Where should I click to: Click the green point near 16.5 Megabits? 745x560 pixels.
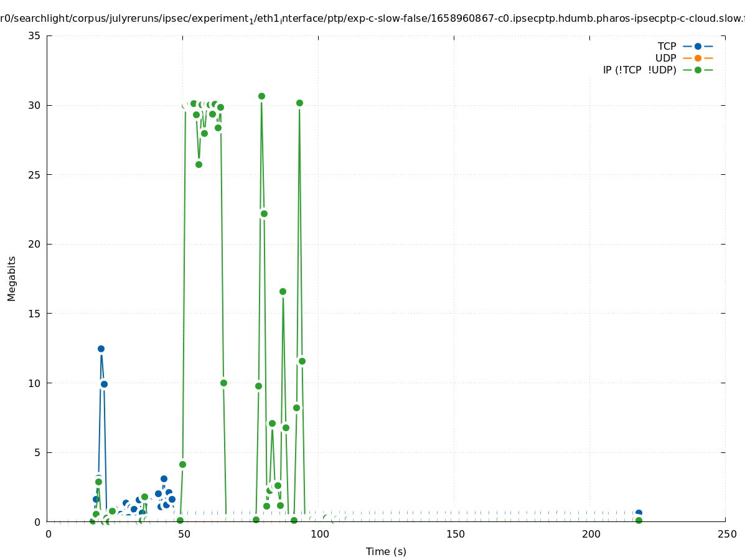[x=283, y=291]
